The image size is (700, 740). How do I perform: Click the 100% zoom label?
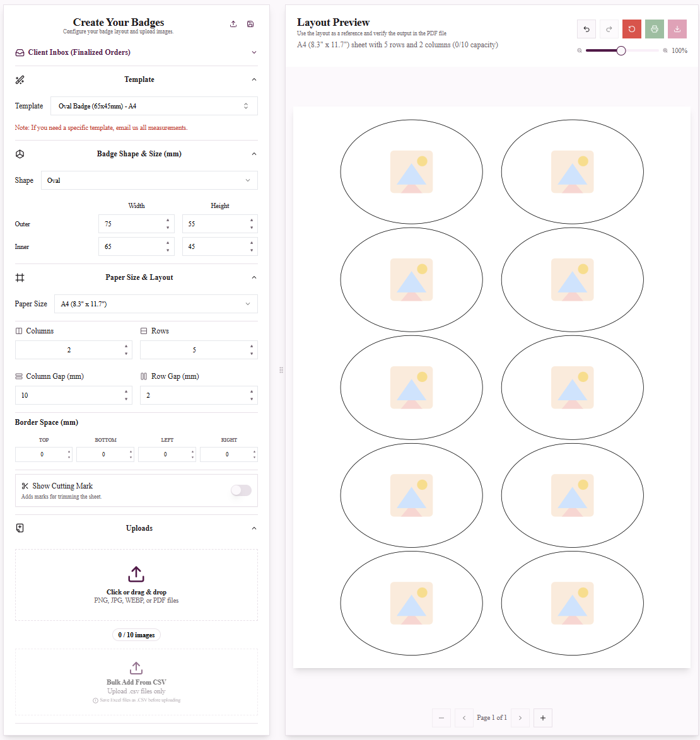pyautogui.click(x=679, y=50)
